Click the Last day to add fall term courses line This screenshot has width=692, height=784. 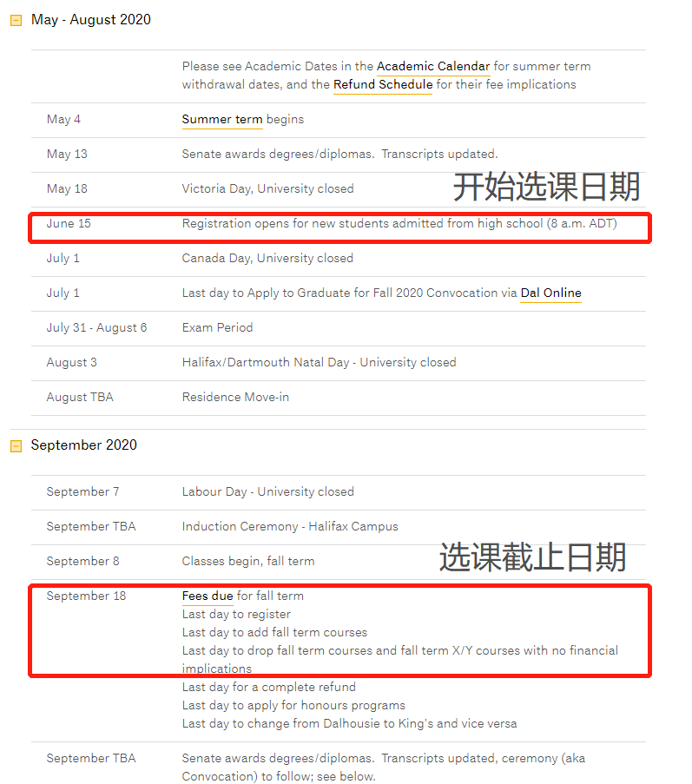pos(274,633)
